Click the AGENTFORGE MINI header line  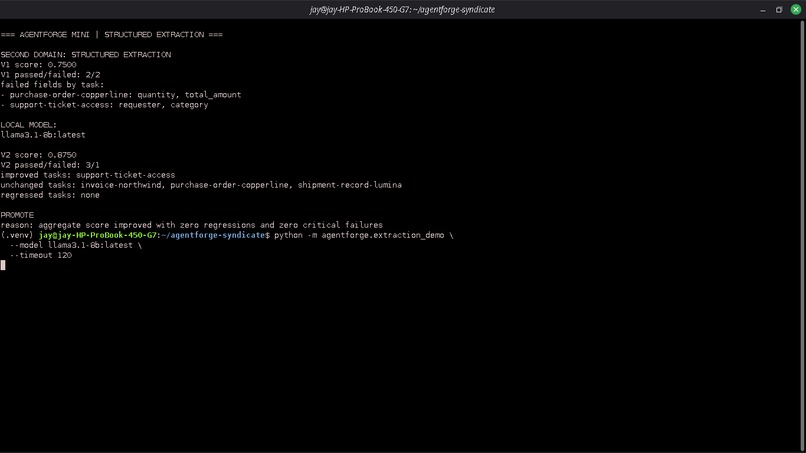(x=112, y=34)
